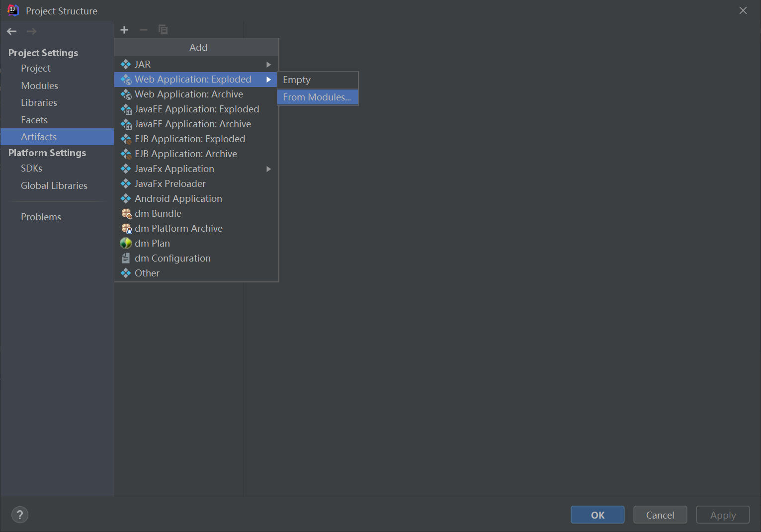761x532 pixels.
Task: Click the add artifact plus icon
Action: pos(124,30)
